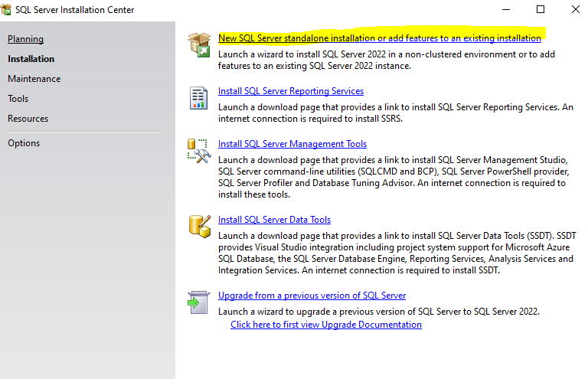
Task: Start Upgrade from a previous version link
Action: (x=312, y=296)
